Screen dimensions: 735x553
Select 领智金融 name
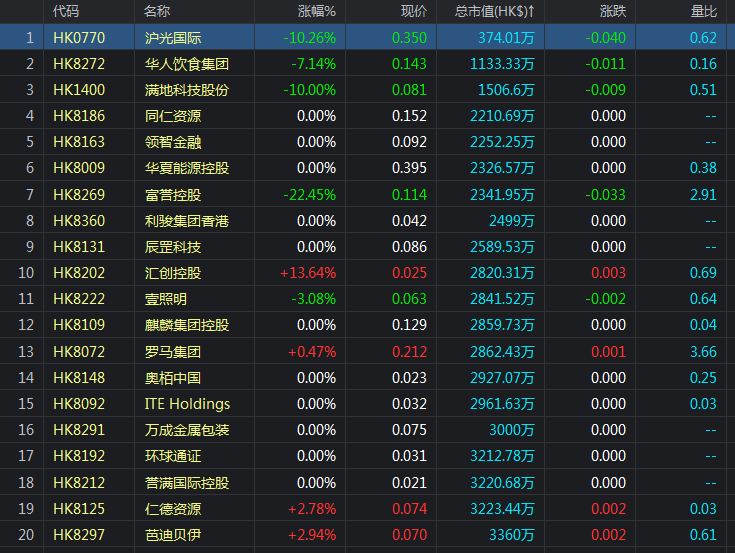tap(173, 142)
